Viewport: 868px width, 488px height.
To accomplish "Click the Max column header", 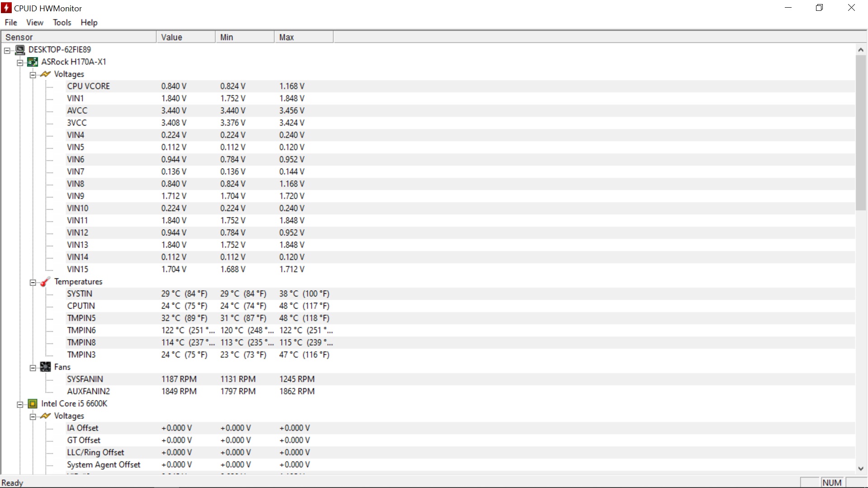I will (x=303, y=37).
